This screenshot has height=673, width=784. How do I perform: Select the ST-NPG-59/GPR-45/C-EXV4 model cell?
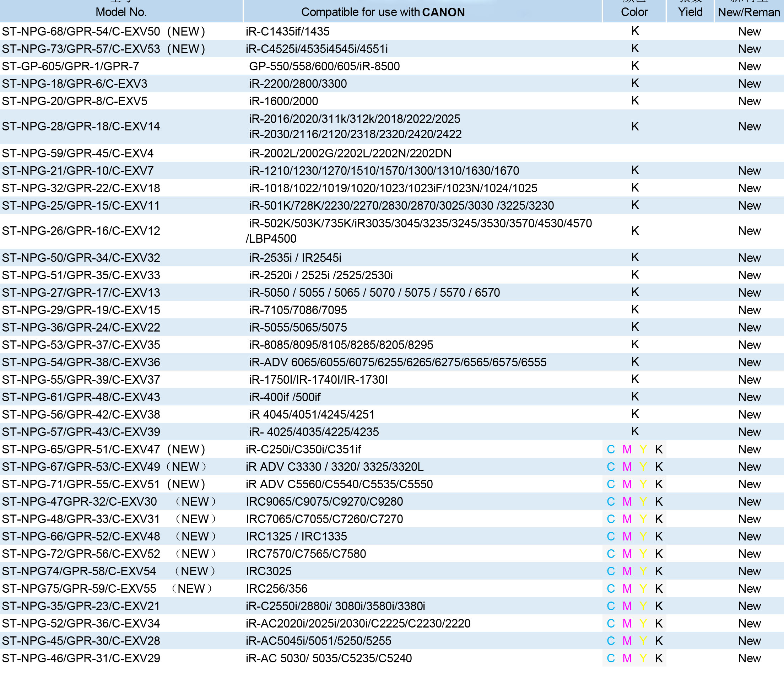click(x=77, y=153)
